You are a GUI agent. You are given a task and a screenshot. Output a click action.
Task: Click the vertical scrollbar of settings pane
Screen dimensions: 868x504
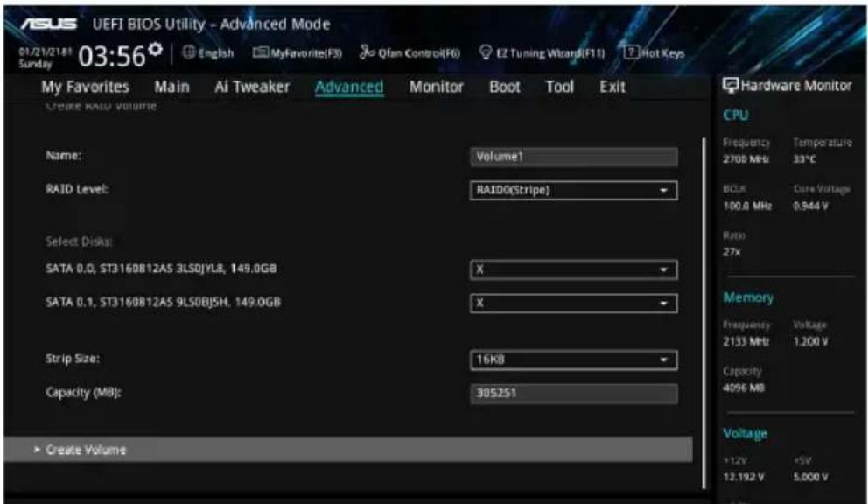(x=703, y=313)
